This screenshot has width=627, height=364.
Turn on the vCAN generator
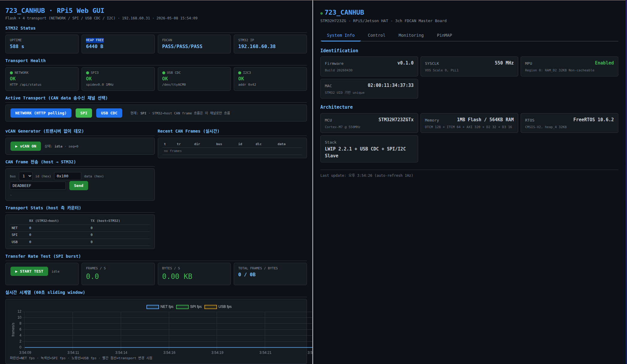point(26,146)
